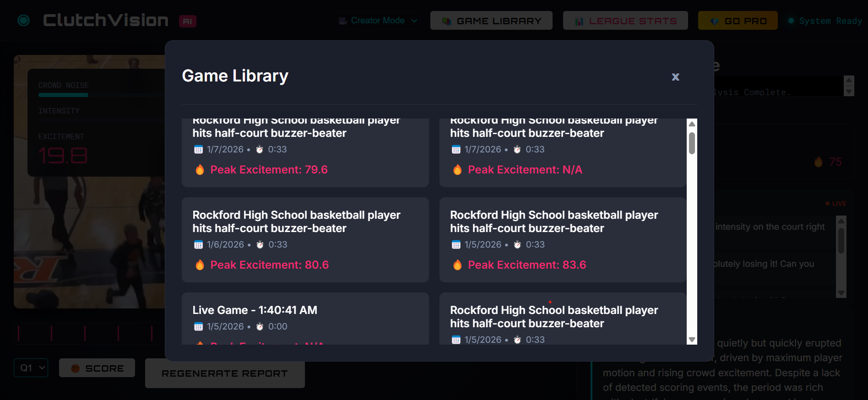This screenshot has width=868, height=400.
Task: Click the Go Pro button
Action: 738,21
